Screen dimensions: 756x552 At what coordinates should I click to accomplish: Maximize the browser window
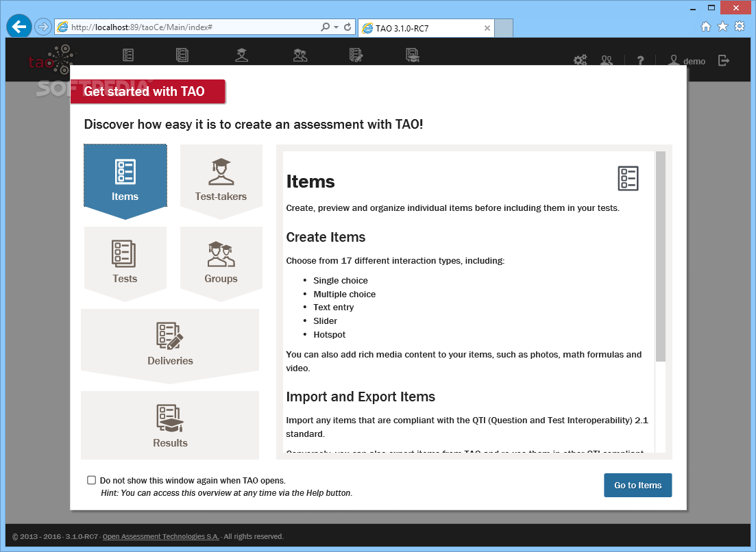pos(711,8)
